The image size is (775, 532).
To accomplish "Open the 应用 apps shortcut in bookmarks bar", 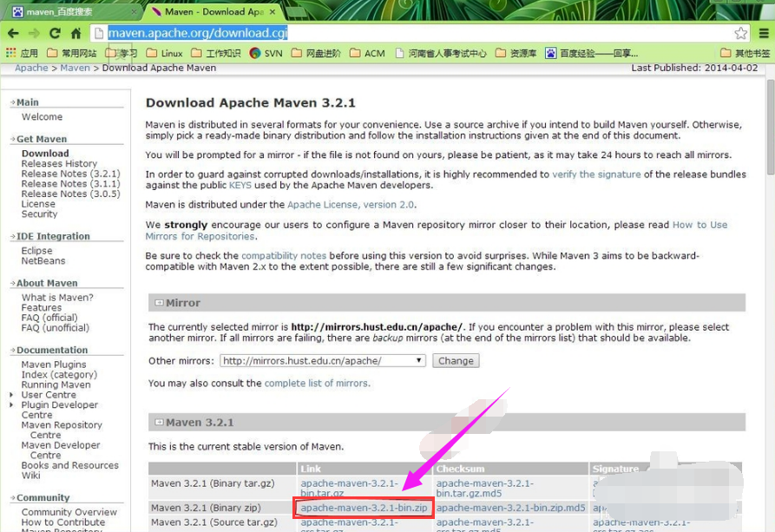I will click(x=22, y=53).
